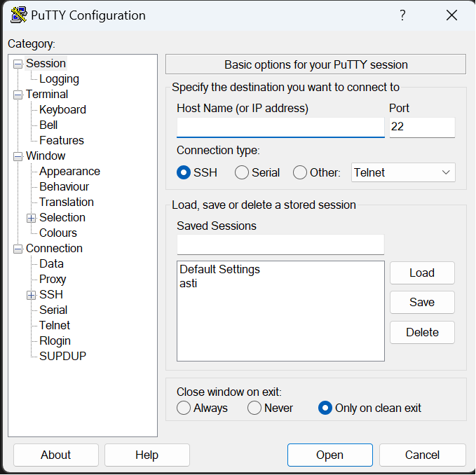
Task: Click the Port number field
Action: point(422,128)
